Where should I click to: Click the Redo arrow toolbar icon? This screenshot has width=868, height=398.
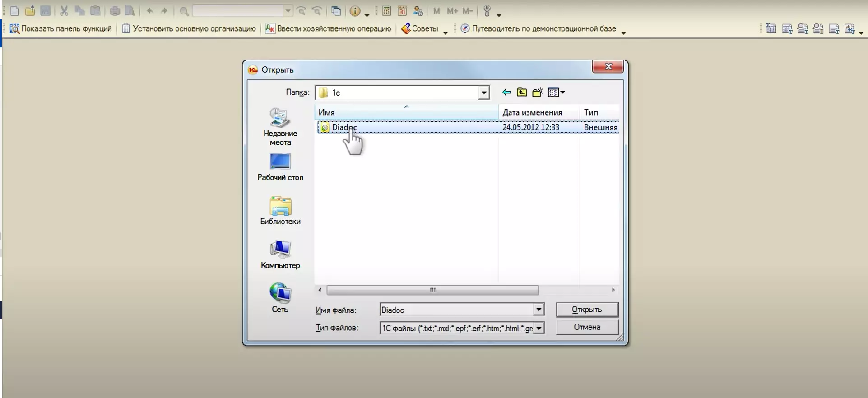164,11
